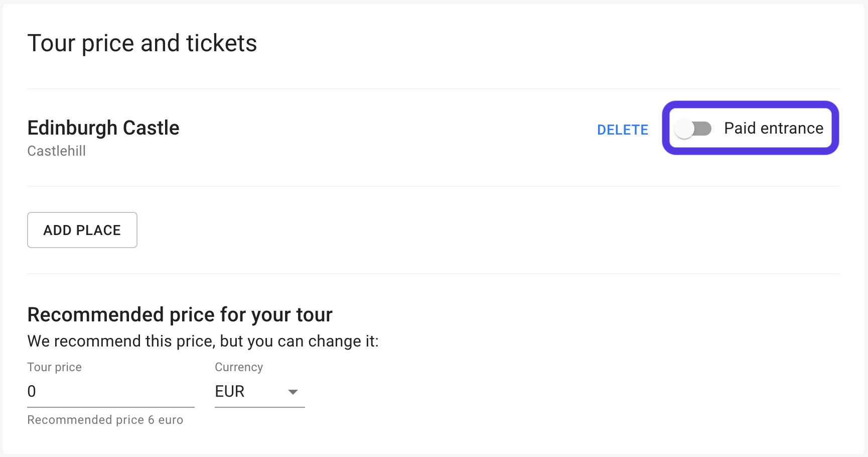Open the Currency dropdown
This screenshot has width=868, height=457.
click(259, 391)
